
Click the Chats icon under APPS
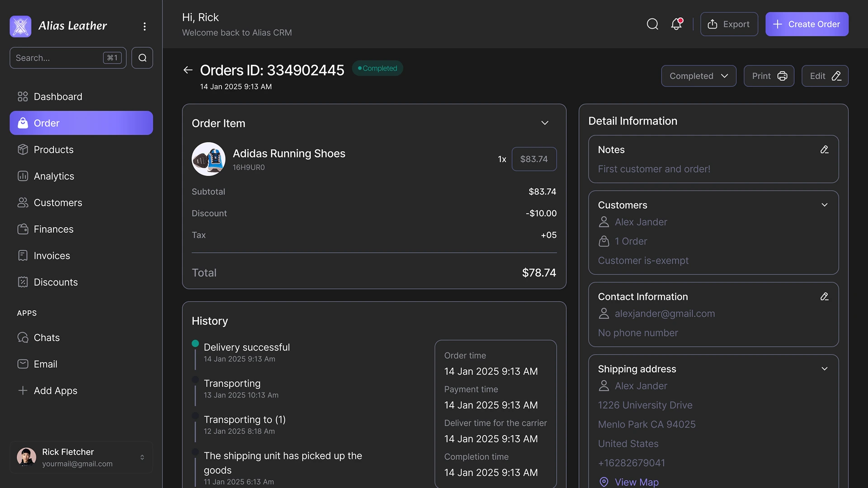click(23, 338)
